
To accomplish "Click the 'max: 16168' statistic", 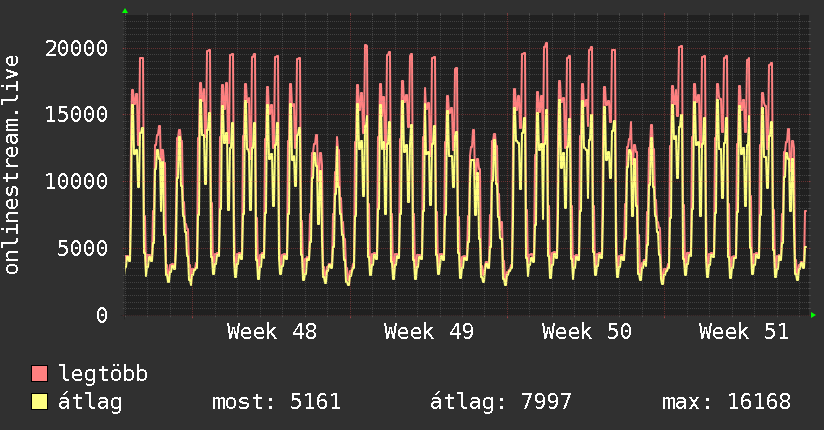I will 726,402.
